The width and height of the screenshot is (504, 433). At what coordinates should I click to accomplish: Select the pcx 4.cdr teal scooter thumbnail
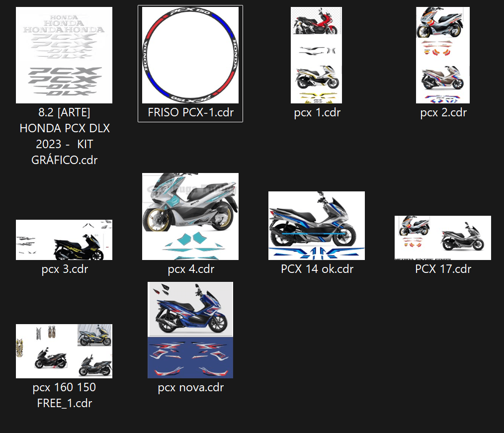click(x=190, y=216)
